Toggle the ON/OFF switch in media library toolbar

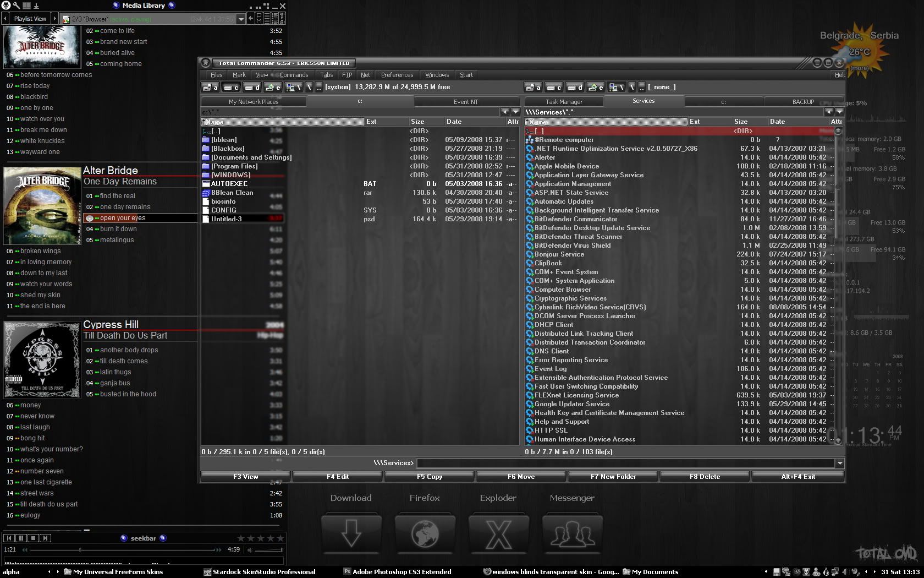click(282, 19)
